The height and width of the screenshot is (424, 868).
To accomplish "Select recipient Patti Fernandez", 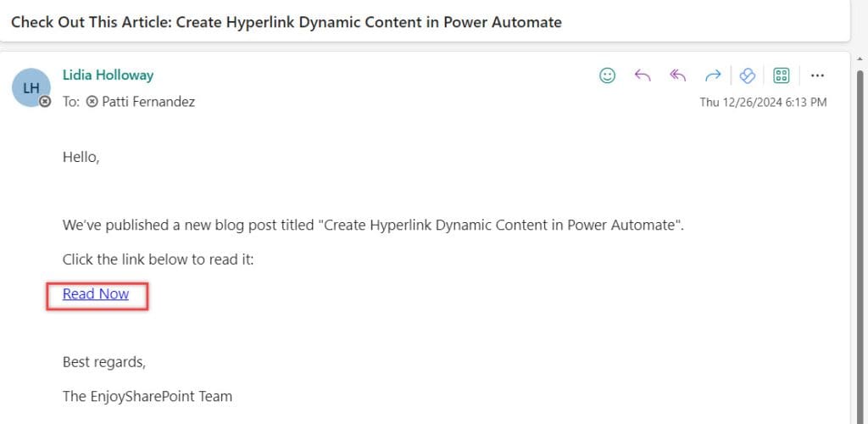I will [x=148, y=102].
